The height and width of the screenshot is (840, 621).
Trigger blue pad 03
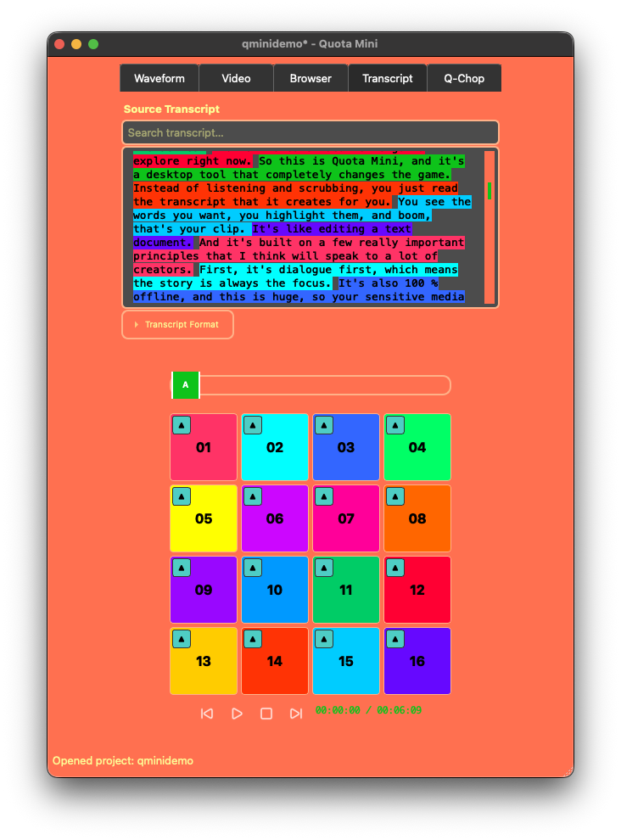click(346, 447)
